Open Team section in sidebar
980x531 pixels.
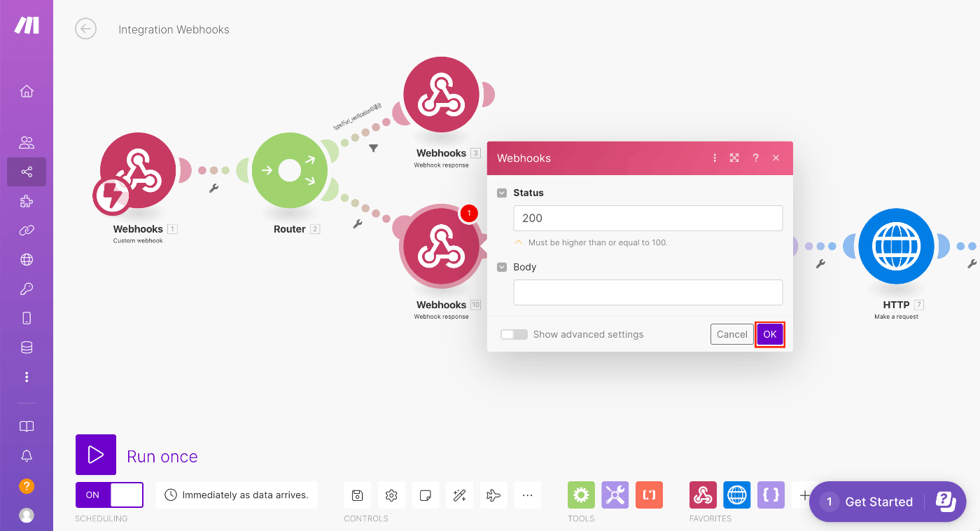coord(27,143)
